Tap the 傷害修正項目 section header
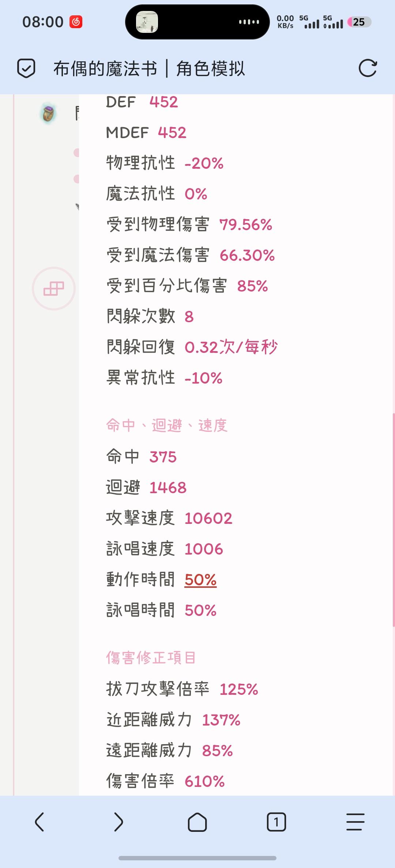 (x=151, y=658)
